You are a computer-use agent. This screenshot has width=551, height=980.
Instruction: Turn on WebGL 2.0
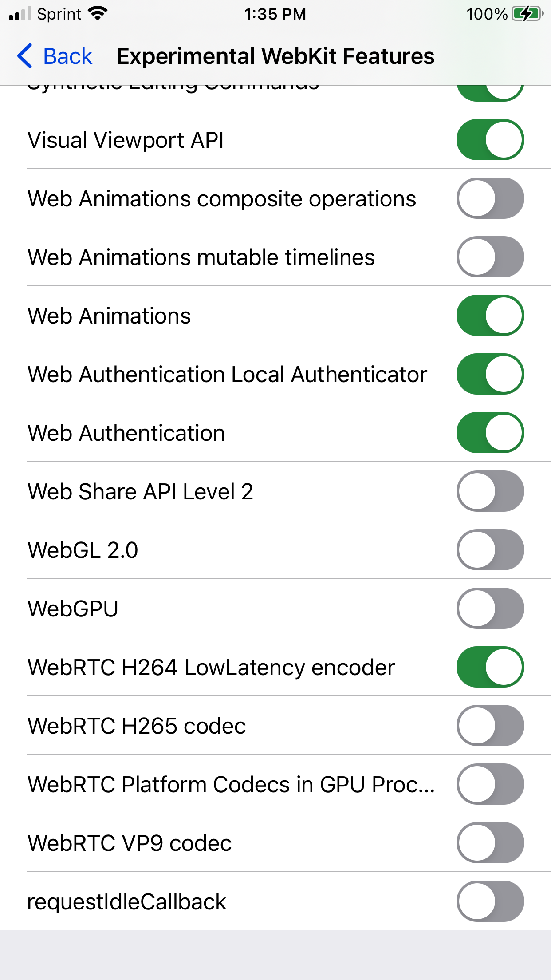click(490, 550)
